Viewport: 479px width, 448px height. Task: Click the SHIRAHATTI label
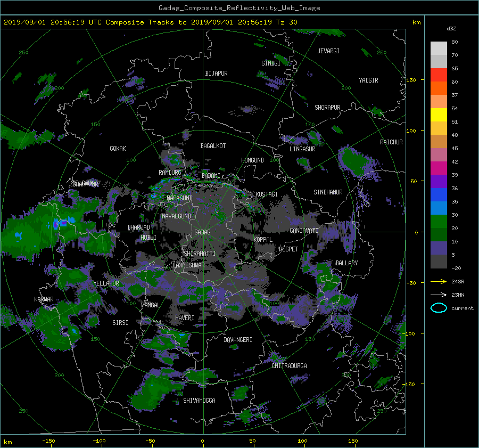tap(200, 254)
